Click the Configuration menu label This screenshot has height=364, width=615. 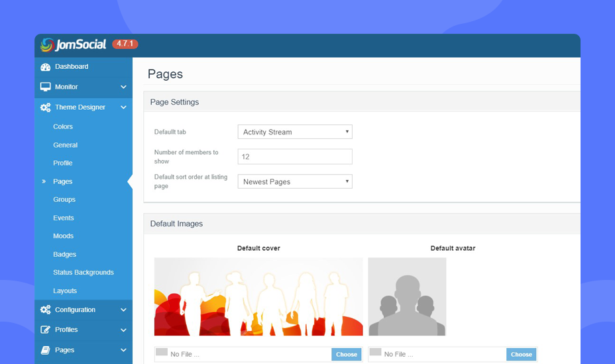coord(75,310)
